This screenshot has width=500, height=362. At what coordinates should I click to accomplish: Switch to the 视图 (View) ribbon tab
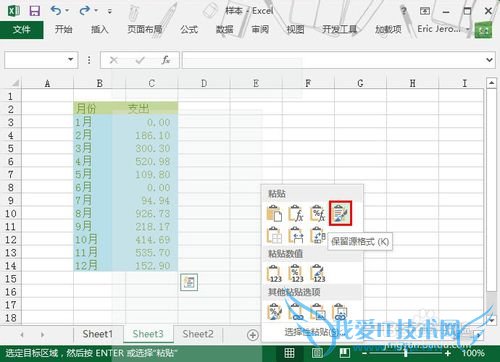click(295, 29)
